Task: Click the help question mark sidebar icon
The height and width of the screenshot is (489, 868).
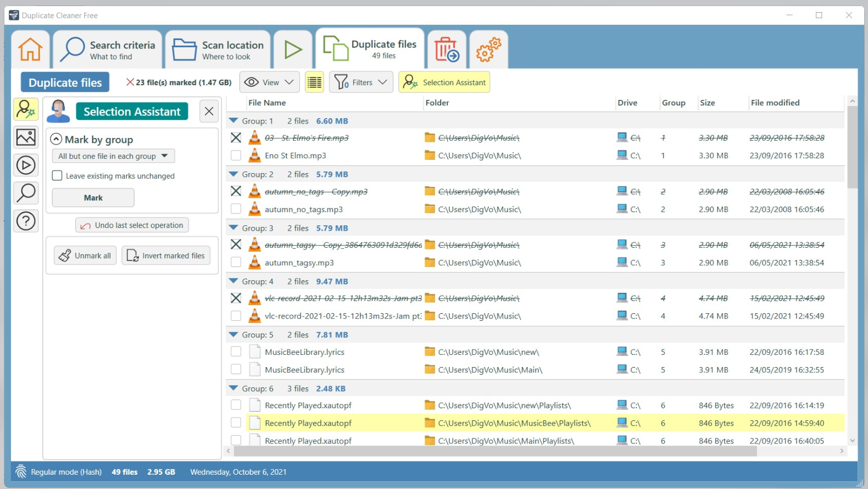Action: [x=26, y=221]
